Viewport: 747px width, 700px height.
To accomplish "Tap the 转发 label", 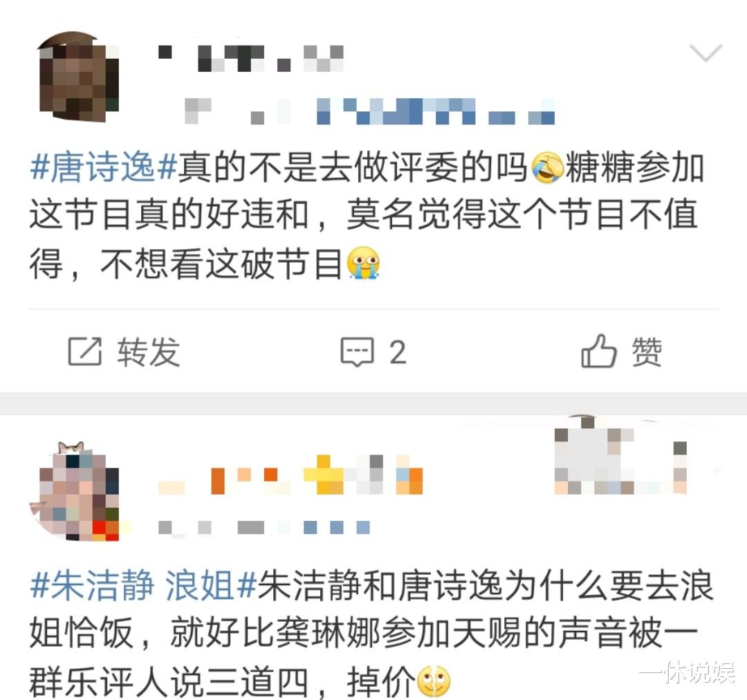I will coord(149,352).
